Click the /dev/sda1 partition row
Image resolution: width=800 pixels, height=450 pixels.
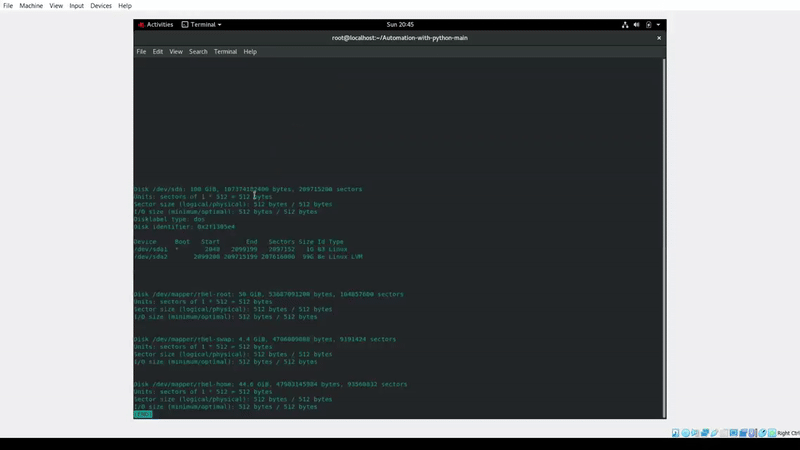240,249
